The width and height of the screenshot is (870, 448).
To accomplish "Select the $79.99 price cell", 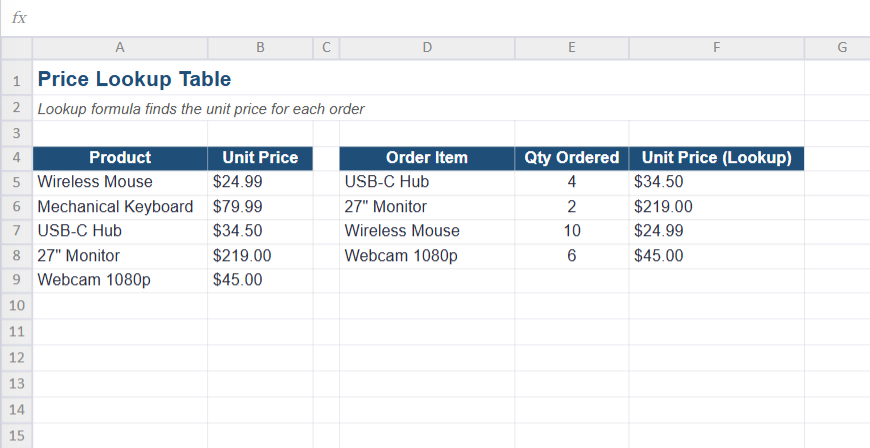I will tap(260, 207).
